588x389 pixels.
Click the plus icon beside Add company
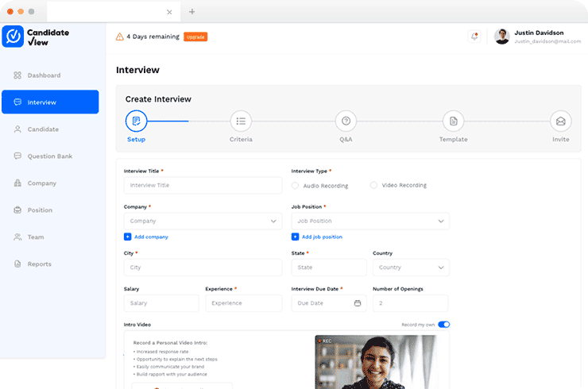coord(127,237)
